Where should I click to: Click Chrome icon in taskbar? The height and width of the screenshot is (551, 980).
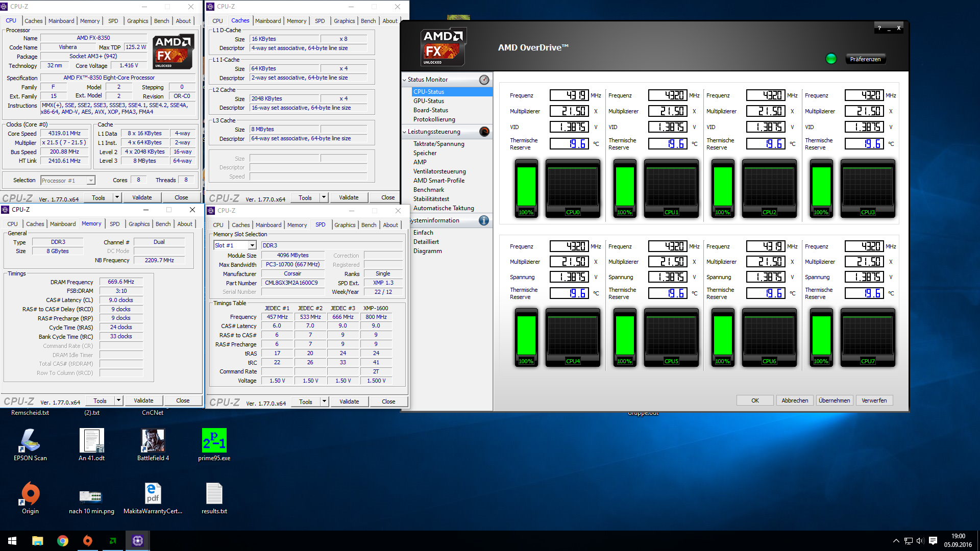point(63,541)
